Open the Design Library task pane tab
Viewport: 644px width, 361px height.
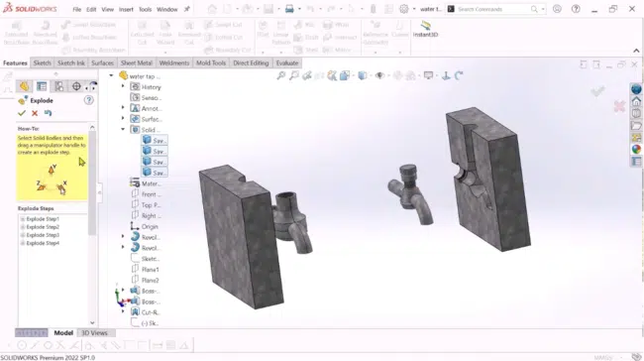[636, 113]
